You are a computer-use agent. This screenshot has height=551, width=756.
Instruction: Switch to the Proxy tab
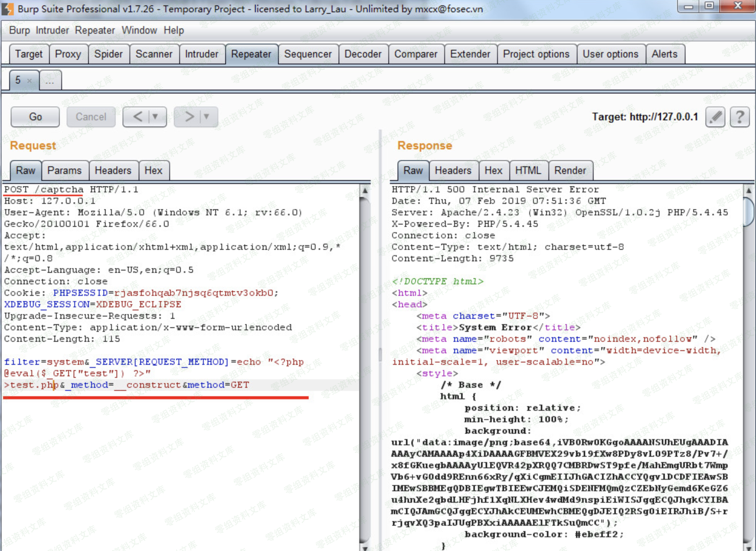click(x=68, y=54)
